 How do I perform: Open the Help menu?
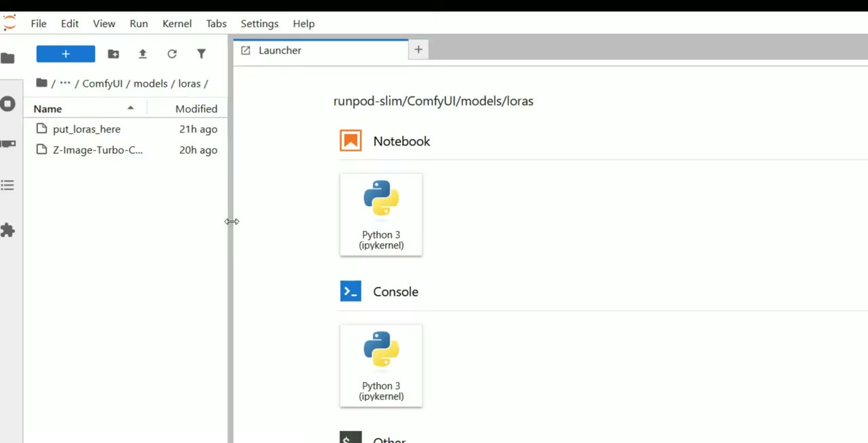coord(304,24)
